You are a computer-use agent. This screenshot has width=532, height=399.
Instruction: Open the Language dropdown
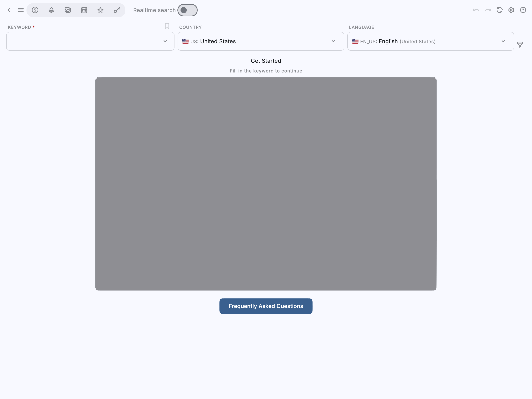[x=430, y=41]
